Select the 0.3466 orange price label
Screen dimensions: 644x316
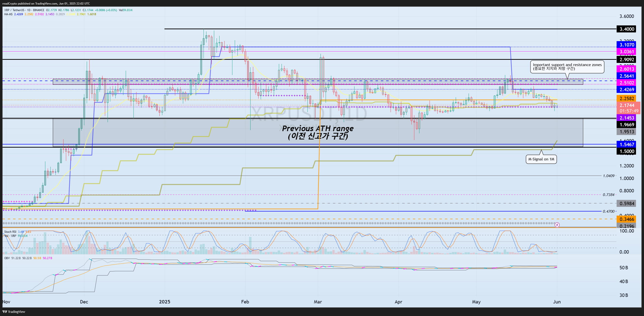pos(627,219)
